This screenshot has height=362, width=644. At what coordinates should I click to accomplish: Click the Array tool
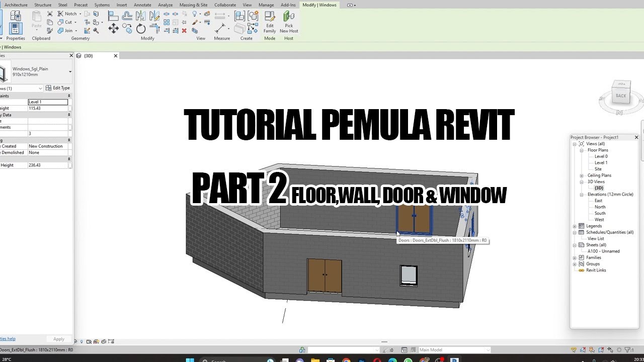(167, 23)
